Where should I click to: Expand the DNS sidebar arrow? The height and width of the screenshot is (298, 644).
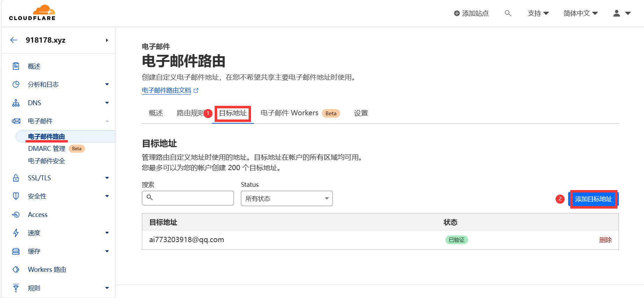pos(107,103)
